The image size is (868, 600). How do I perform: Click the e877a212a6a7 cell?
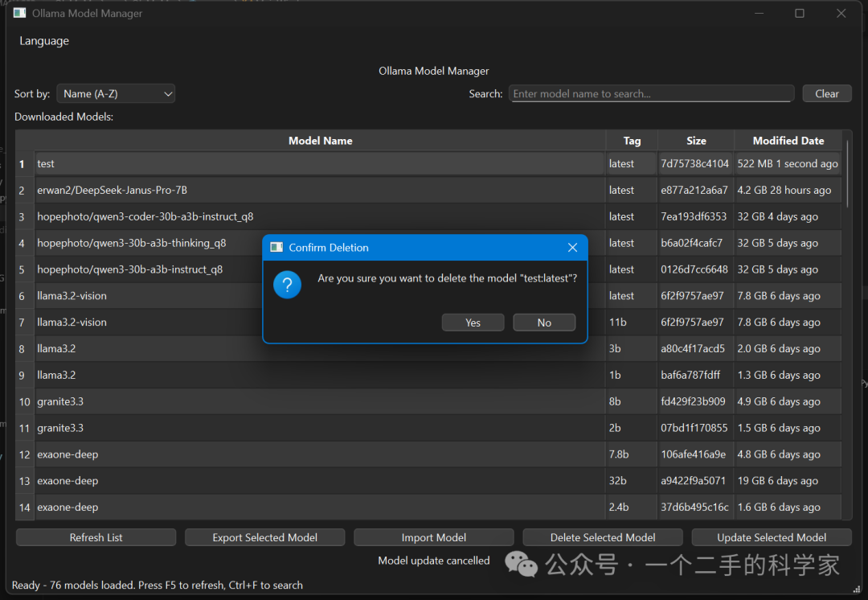pyautogui.click(x=695, y=190)
